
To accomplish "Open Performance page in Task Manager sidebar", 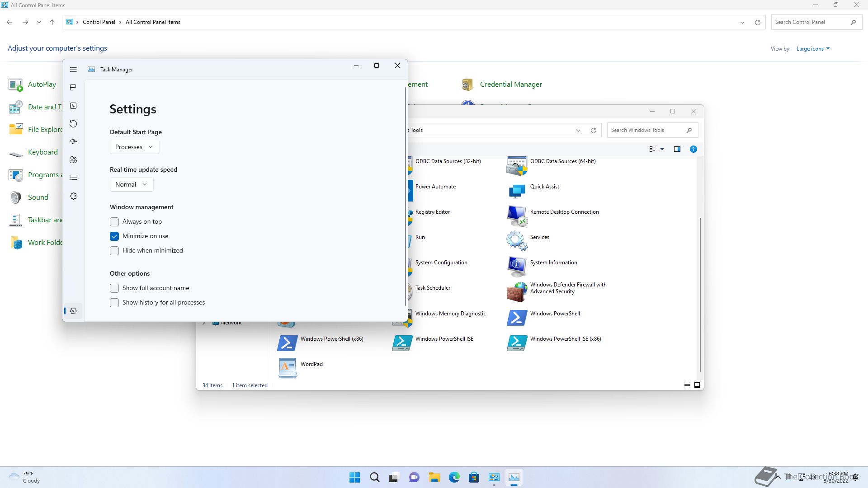I will 73,106.
